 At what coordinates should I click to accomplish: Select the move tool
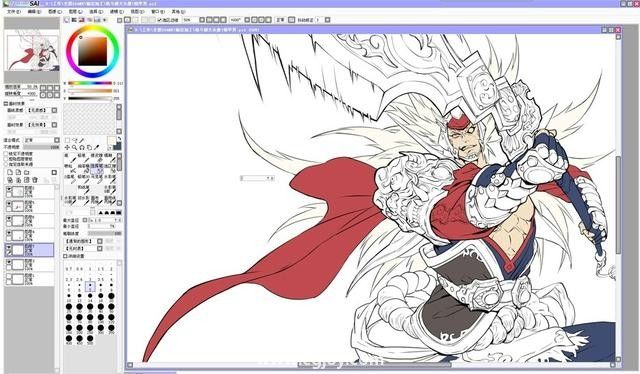tap(67, 147)
